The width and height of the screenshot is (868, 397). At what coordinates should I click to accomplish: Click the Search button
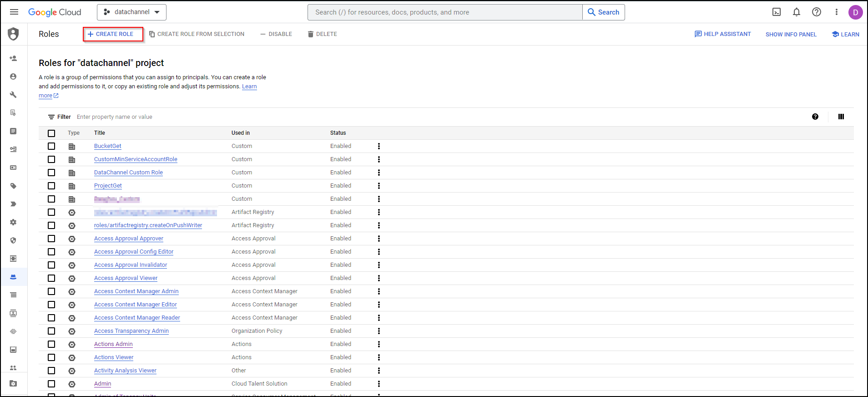tap(603, 12)
